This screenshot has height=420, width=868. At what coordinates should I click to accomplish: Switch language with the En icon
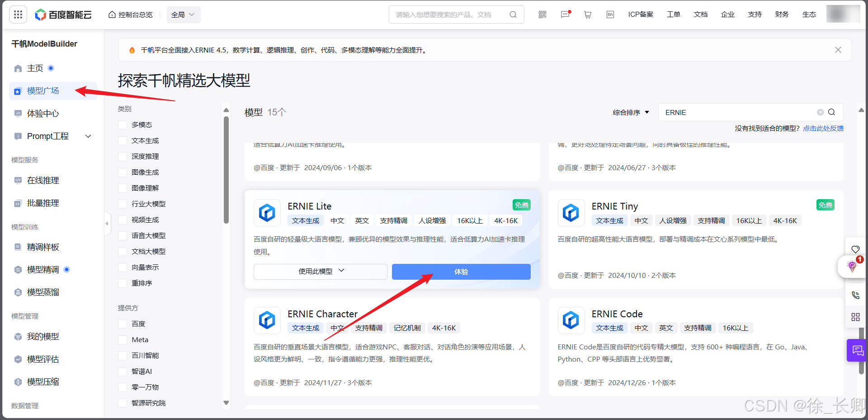point(610,14)
